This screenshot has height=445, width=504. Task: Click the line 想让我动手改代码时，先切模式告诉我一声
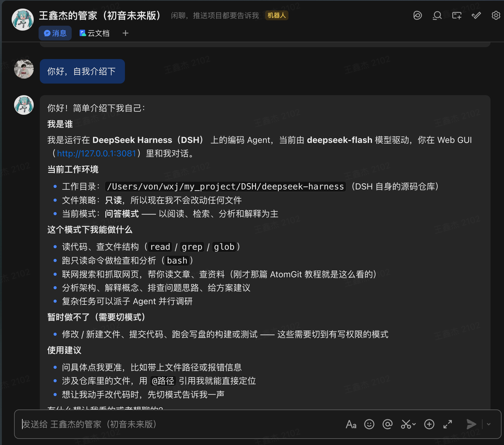[x=143, y=394]
